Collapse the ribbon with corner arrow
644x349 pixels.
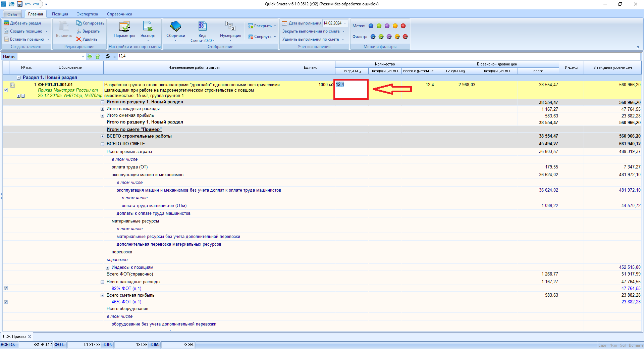point(638,47)
